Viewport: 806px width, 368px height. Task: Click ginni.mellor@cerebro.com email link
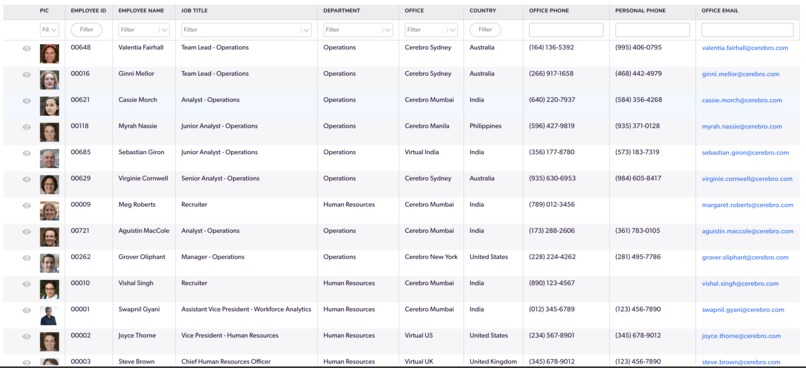[x=740, y=74]
